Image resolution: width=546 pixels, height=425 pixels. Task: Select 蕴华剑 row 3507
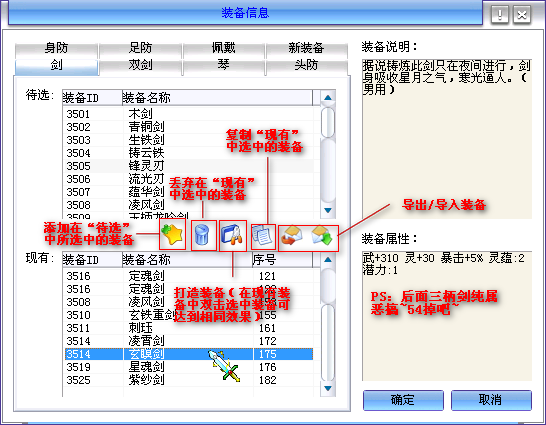coord(188,192)
